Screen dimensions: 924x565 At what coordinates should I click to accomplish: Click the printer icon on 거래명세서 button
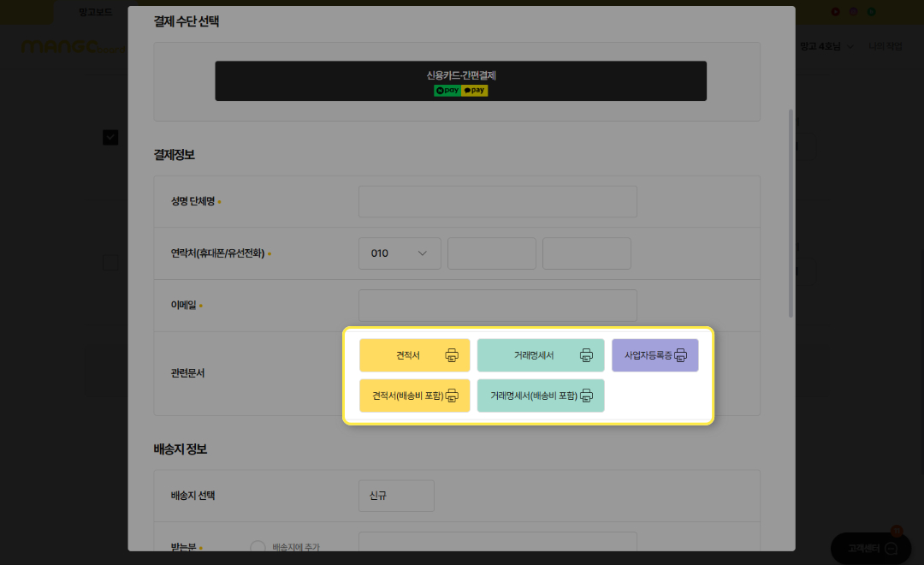[586, 355]
